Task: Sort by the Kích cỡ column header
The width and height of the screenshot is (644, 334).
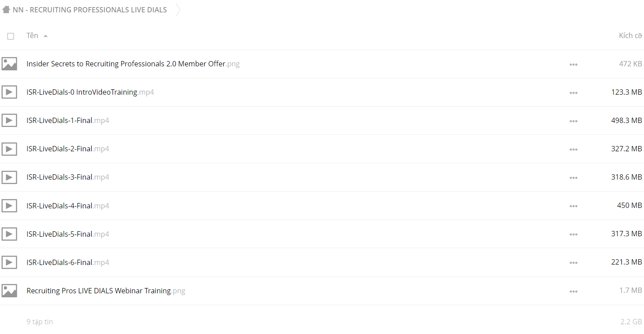Action: 630,35
